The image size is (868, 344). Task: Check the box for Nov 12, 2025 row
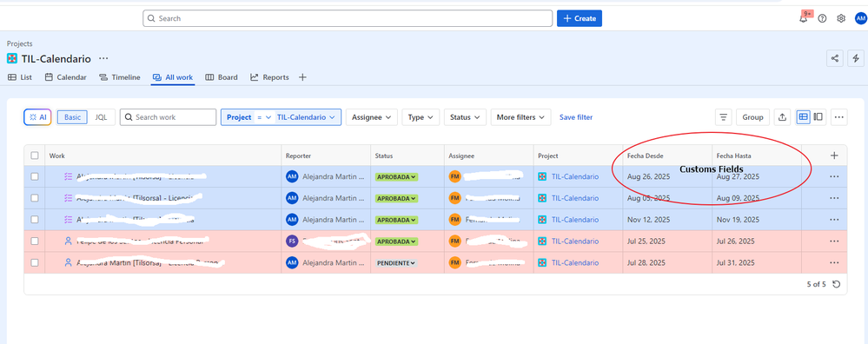[x=35, y=220]
